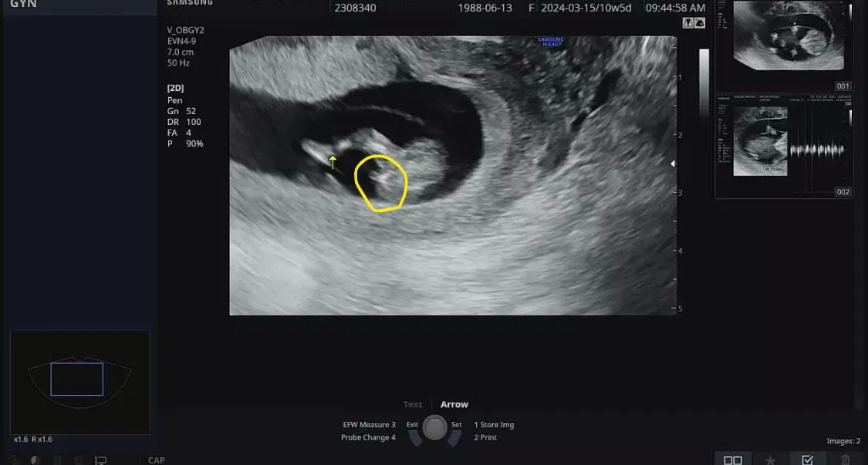Click the EFW Measure 3 label
Screen dimensions: 868x465
click(x=370, y=425)
